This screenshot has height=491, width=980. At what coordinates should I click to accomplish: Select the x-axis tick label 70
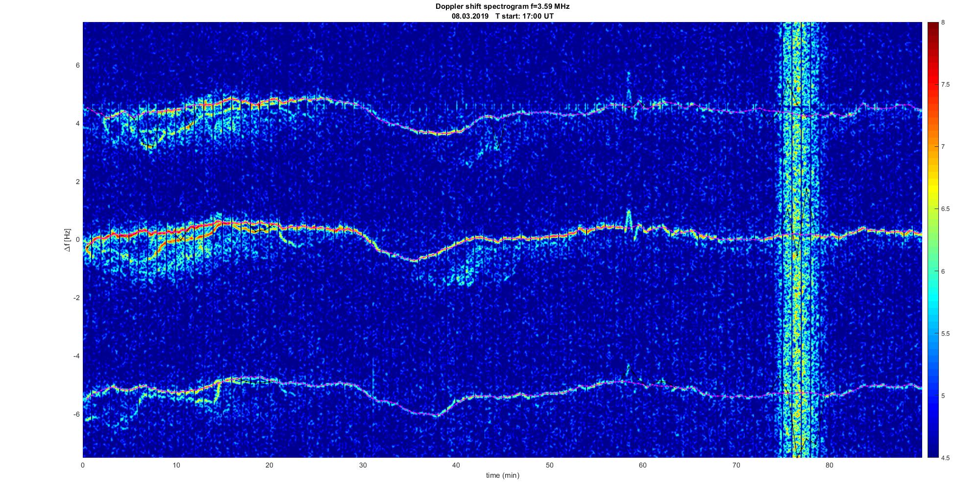click(x=736, y=465)
